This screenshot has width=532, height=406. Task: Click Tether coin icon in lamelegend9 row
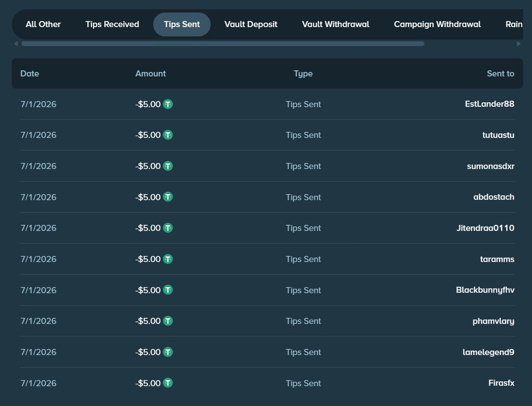pos(168,352)
